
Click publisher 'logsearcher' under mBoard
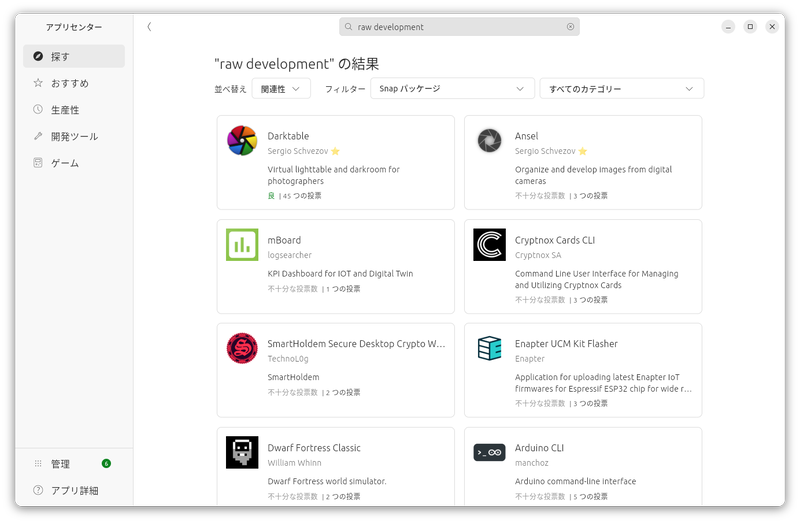tap(289, 255)
